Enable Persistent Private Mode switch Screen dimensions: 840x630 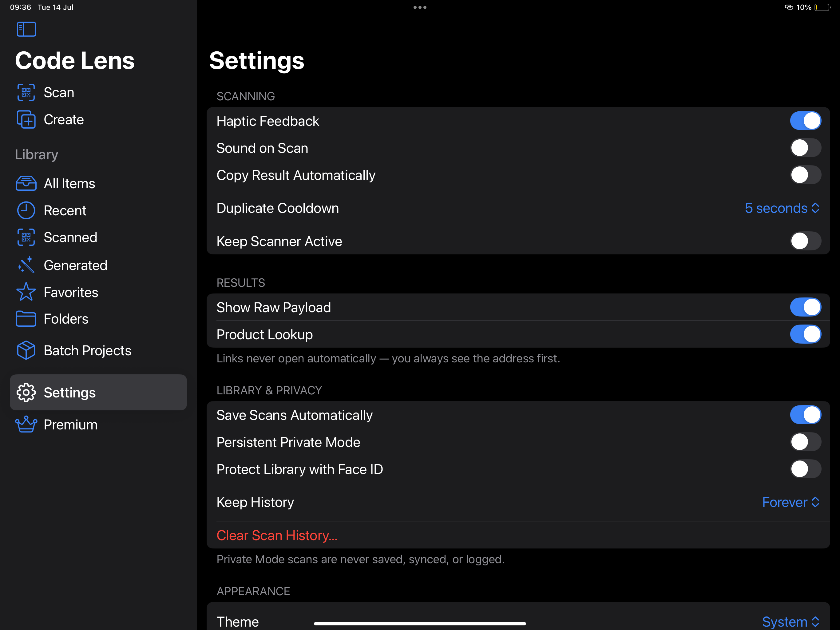point(806,442)
